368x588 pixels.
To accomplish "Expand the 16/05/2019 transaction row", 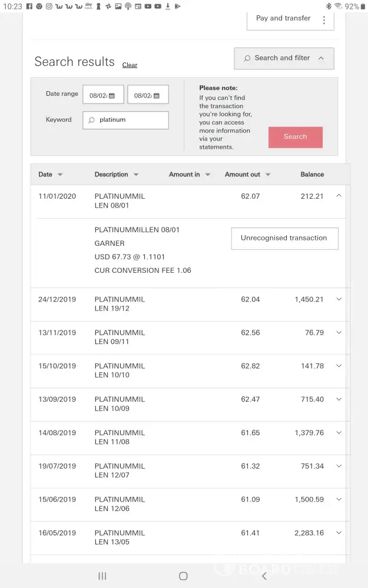I will 339,533.
